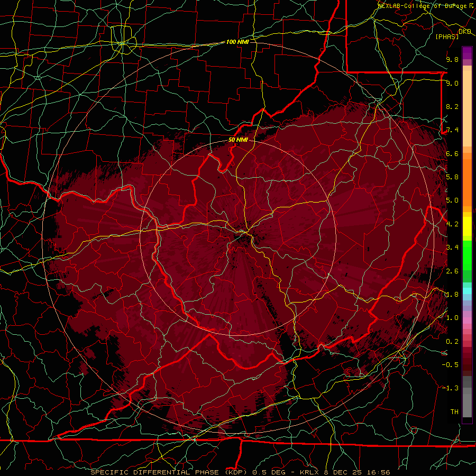This screenshot has width=476, height=476.
Task: Click the 5.0 value on the color scale
Action: (x=452, y=200)
